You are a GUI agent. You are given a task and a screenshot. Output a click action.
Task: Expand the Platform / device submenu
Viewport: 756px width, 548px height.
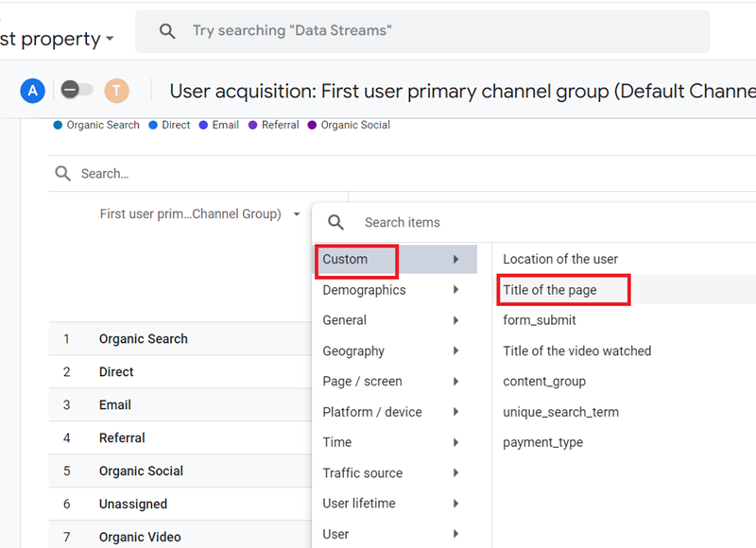456,412
